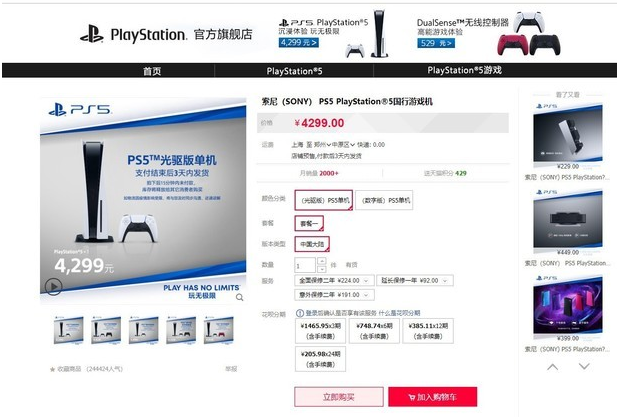Open the 延长保修一年 ¥92.00 dropdown
This screenshot has width=617, height=417.
click(415, 280)
